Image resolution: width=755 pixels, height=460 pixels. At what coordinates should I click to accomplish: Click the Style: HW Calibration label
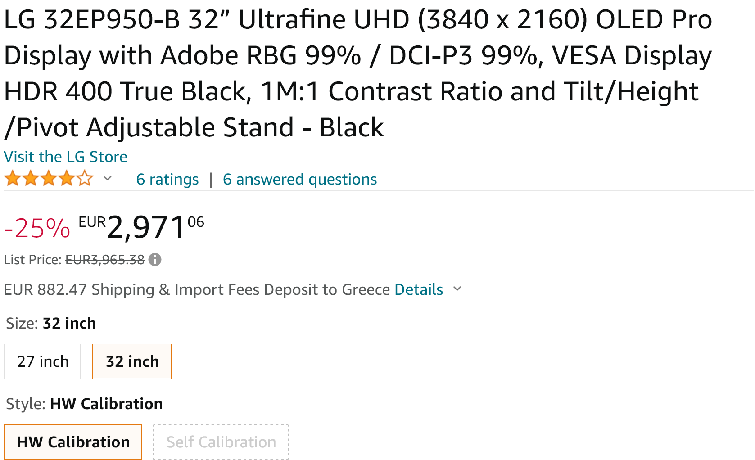tap(84, 404)
